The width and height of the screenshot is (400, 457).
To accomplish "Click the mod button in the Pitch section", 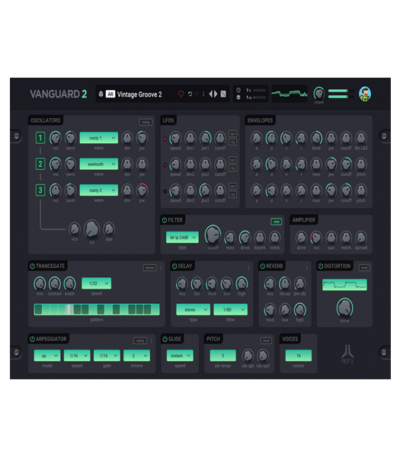I will coord(266,341).
